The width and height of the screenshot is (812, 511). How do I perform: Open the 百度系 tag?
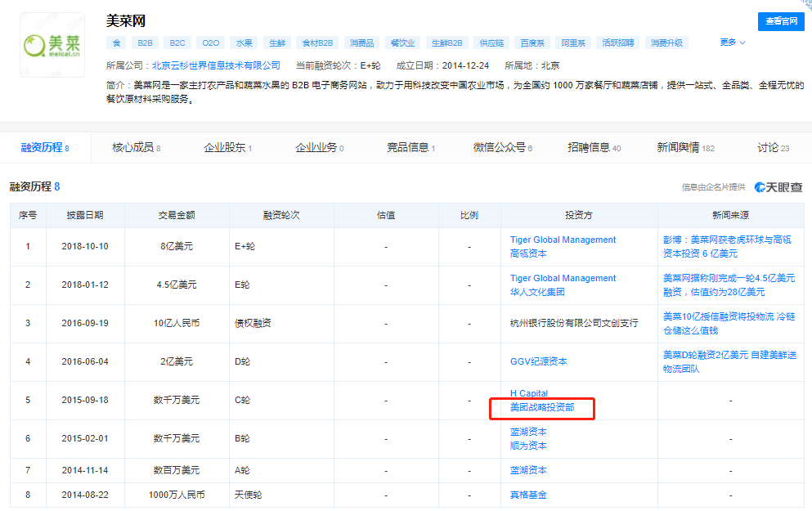click(x=532, y=43)
